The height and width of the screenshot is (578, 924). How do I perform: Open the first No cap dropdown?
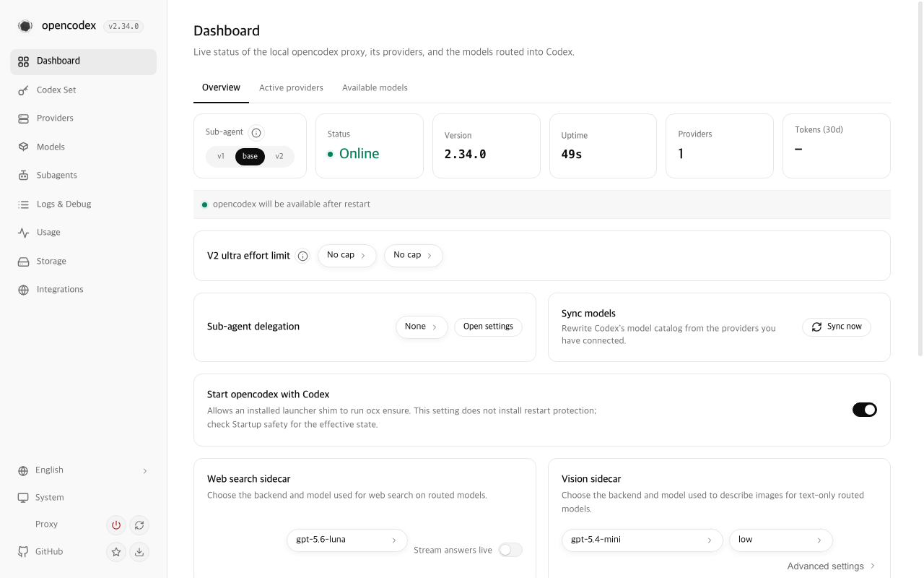347,255
